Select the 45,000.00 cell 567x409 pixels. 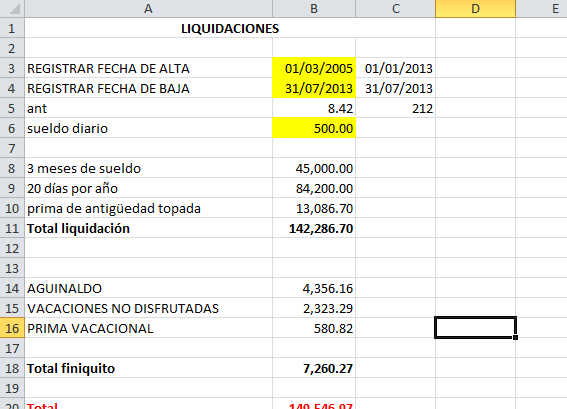pos(314,168)
